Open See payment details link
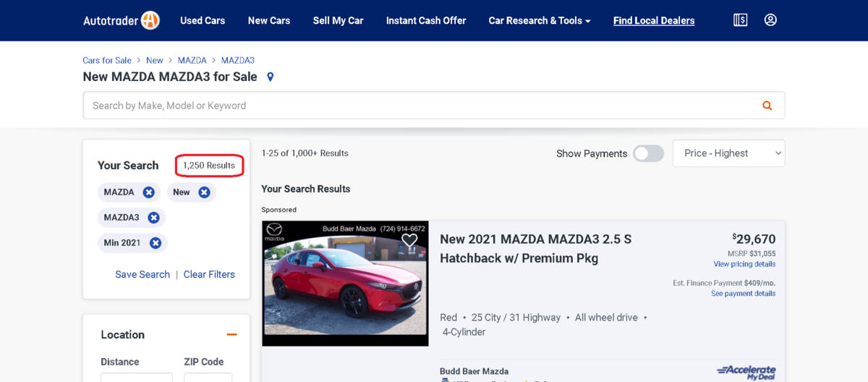The image size is (868, 382). pos(743,294)
